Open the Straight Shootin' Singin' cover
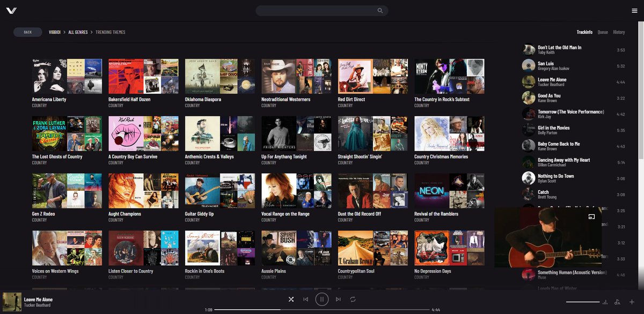 pyautogui.click(x=373, y=133)
